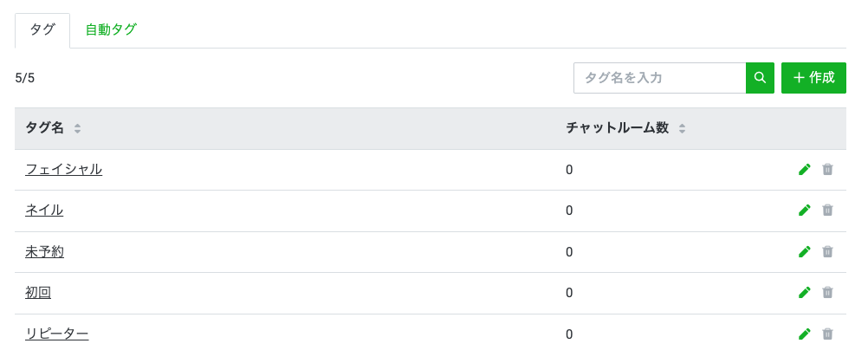Open the リピーター tag link
This screenshot has width=868, height=363.
pos(57,334)
